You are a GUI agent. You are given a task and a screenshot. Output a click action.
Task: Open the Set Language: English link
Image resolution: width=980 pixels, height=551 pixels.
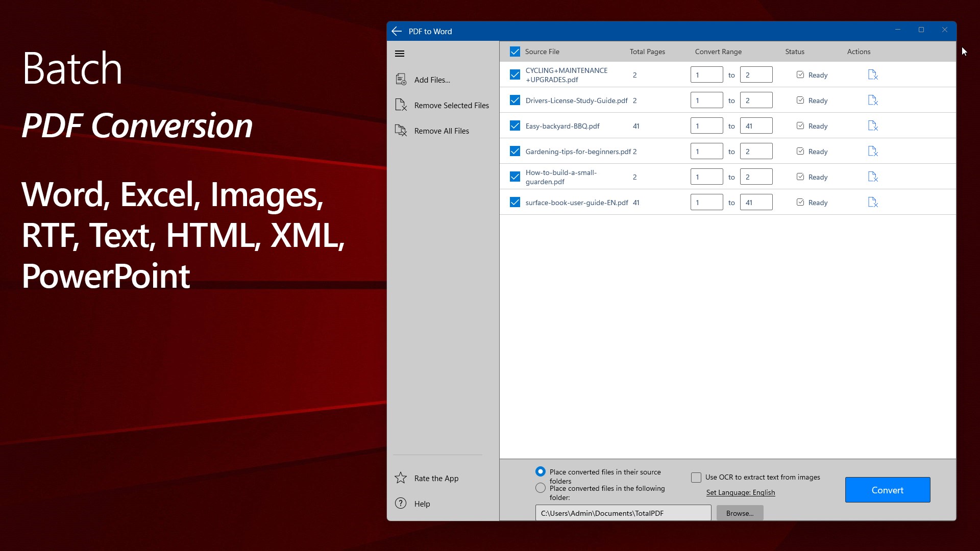coord(740,492)
